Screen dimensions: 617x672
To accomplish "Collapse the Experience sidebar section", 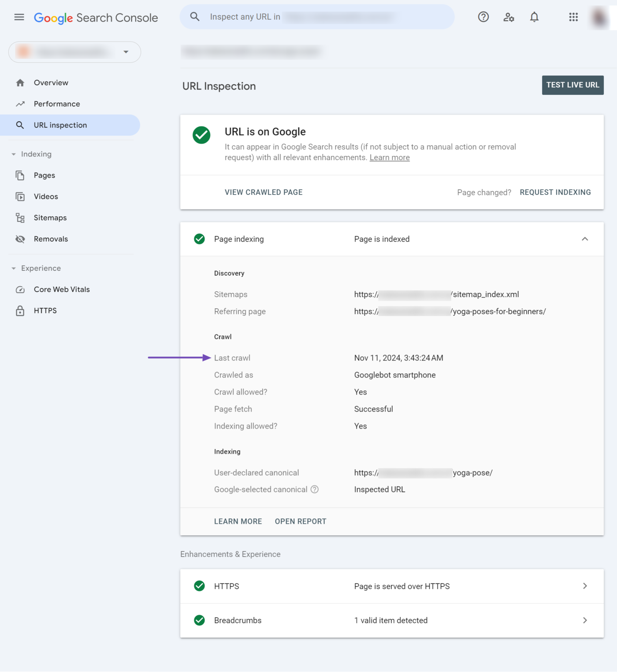I will [x=14, y=269].
